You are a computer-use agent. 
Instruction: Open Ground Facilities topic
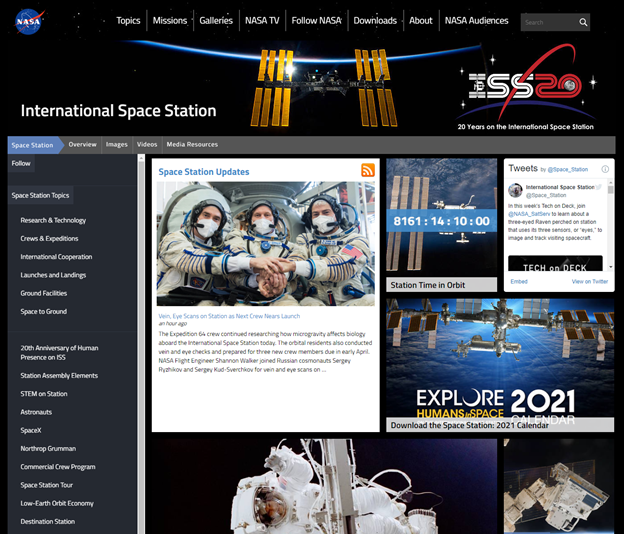(x=44, y=293)
